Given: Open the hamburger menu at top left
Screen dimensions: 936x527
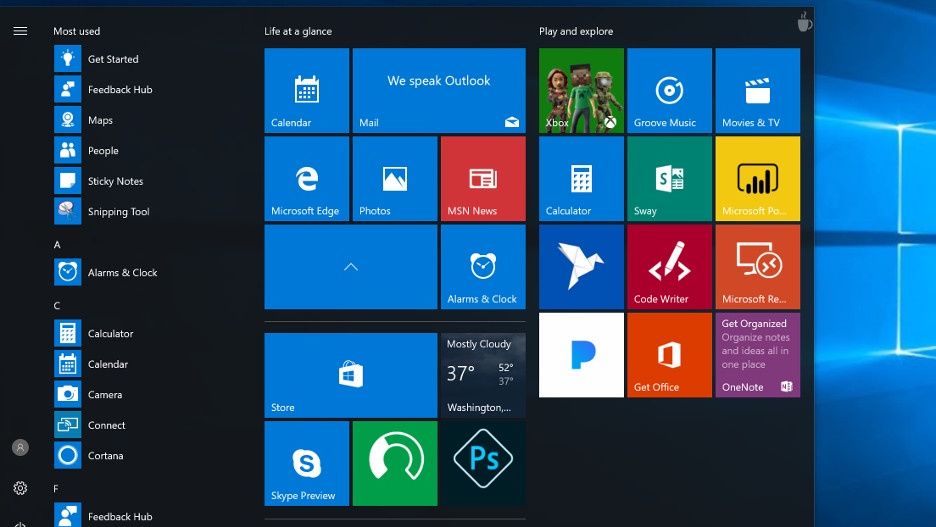Looking at the screenshot, I should [20, 31].
